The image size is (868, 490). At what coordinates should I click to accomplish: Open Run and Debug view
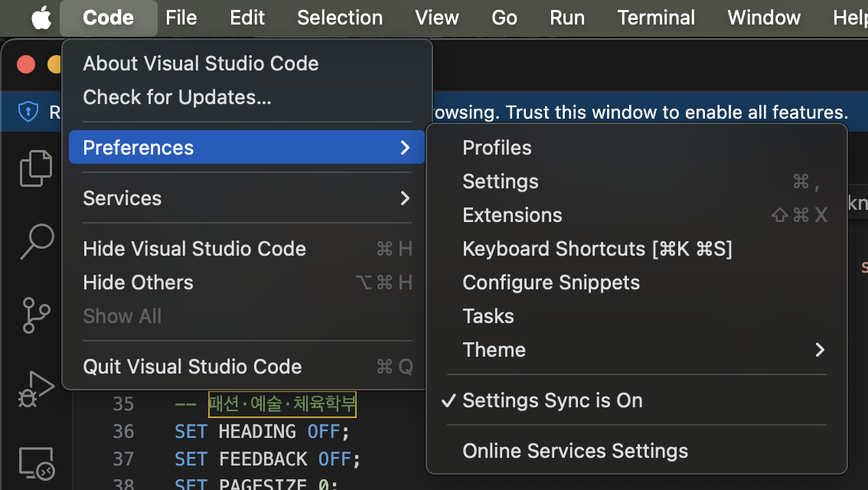(x=36, y=389)
